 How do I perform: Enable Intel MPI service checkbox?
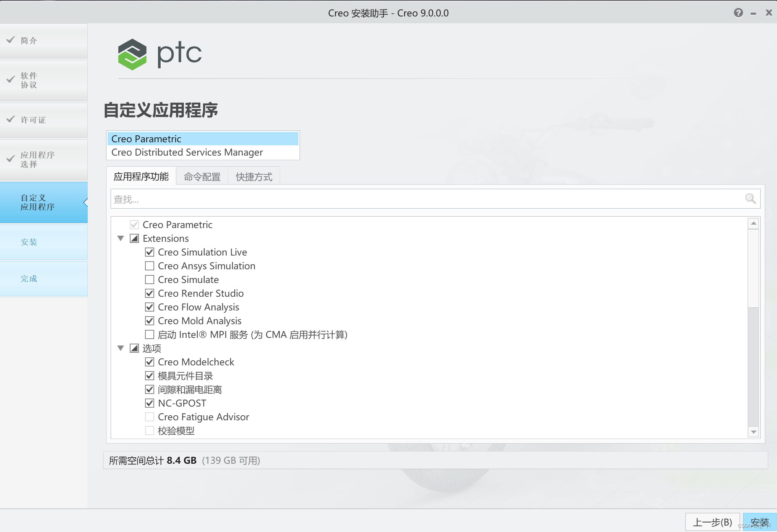tap(150, 334)
